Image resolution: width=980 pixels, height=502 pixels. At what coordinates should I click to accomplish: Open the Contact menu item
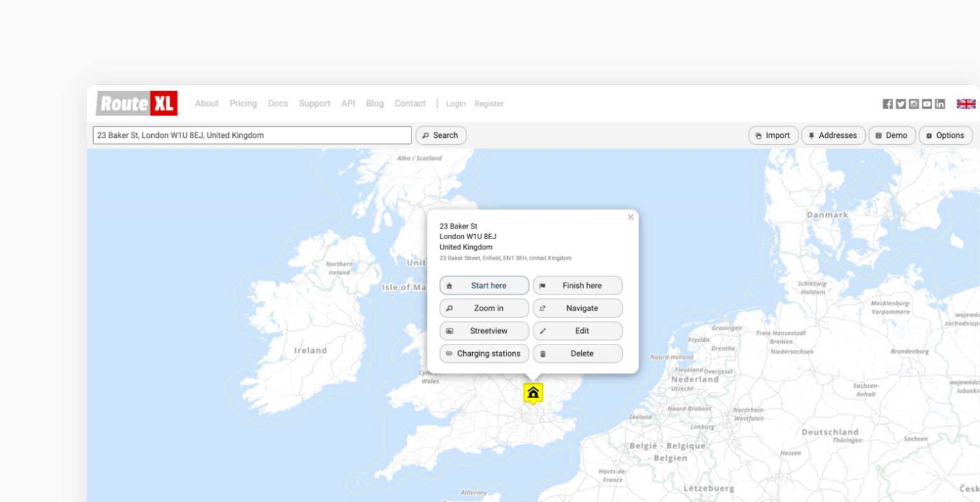point(410,103)
